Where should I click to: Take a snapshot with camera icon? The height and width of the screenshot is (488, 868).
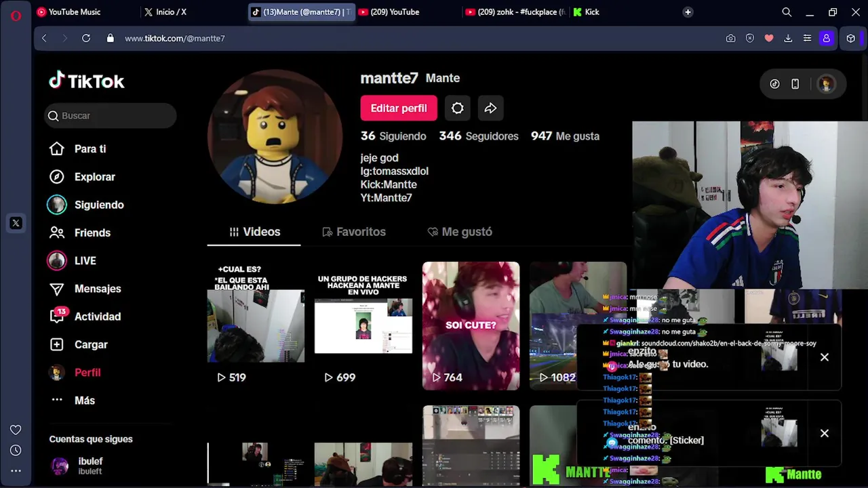tap(730, 39)
